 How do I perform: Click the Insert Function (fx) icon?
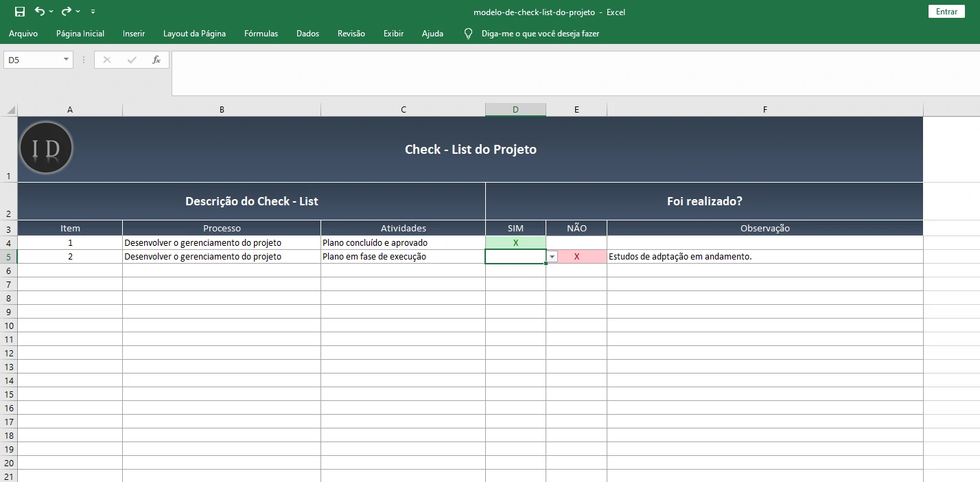coord(156,60)
